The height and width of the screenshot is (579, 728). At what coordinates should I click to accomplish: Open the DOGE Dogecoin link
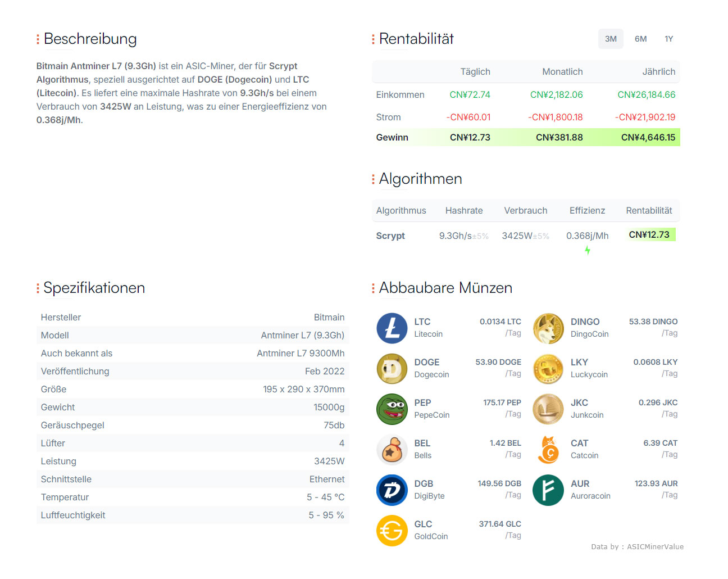point(431,368)
